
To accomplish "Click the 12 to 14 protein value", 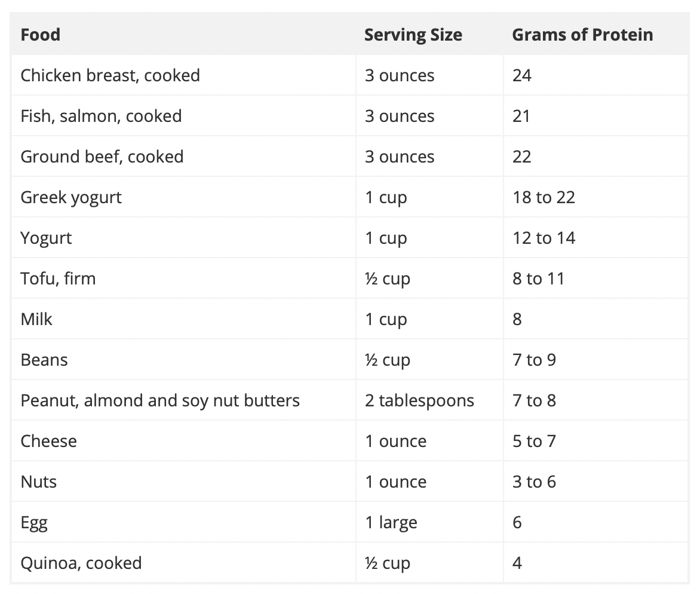I will point(544,238).
